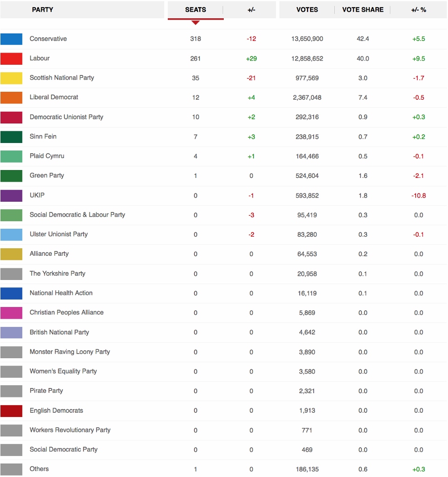Select the National Health Action name

point(61,293)
